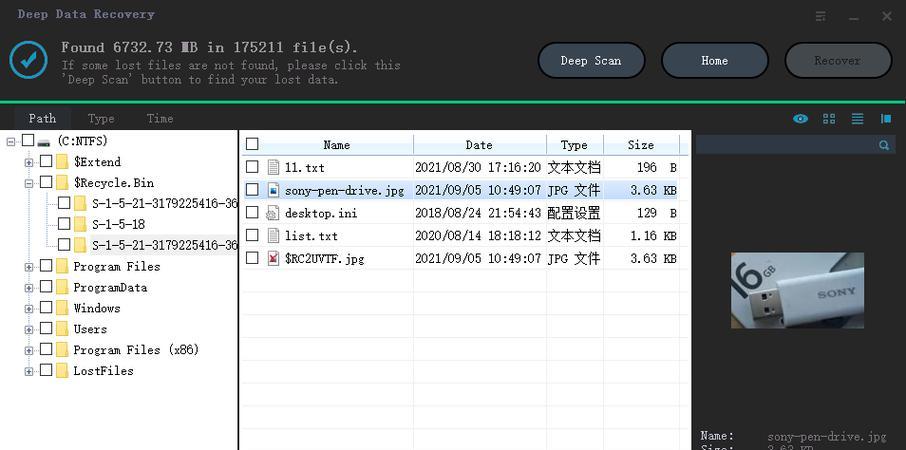Click the Program Files (x86) folder icon
Screen dimensions: 906x450
62,349
